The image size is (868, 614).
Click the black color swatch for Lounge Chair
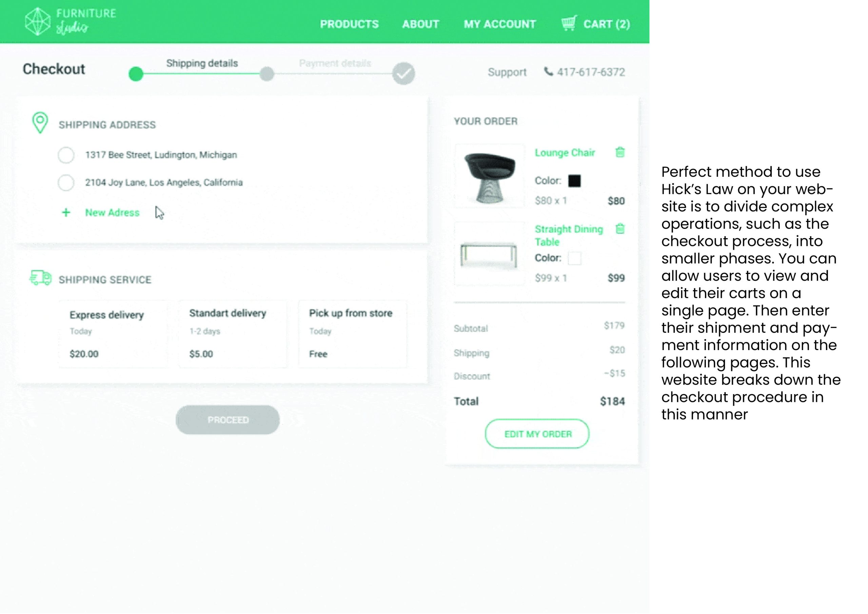[574, 181]
